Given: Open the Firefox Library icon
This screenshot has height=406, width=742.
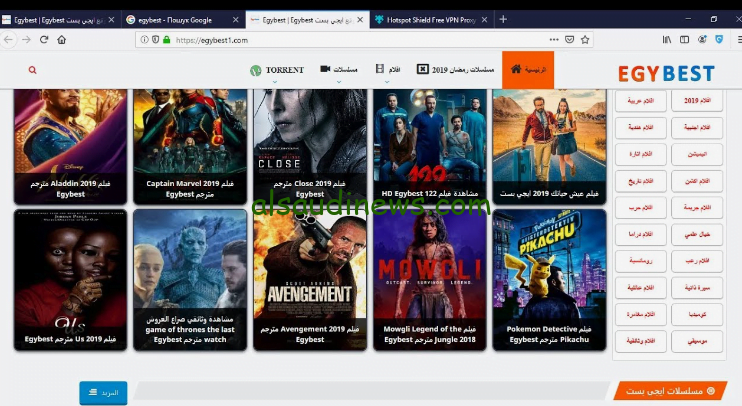Looking at the screenshot, I should [667, 40].
